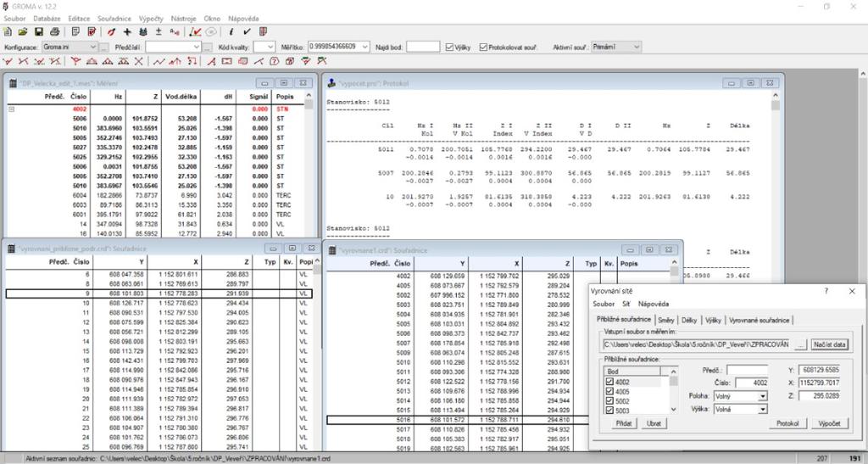The height and width of the screenshot is (464, 868).
Task: Click the small 'a' text labeling icon
Action: 175,32
